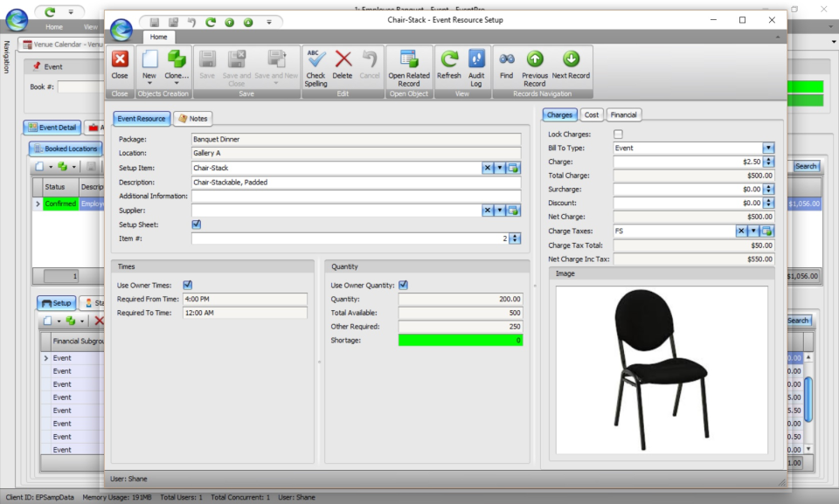839x504 pixels.
Task: Open Event Detail tab in background window
Action: [x=52, y=128]
